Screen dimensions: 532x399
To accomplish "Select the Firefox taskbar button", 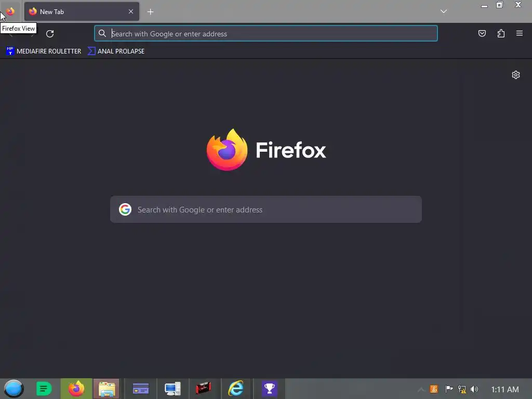I will (x=76, y=389).
